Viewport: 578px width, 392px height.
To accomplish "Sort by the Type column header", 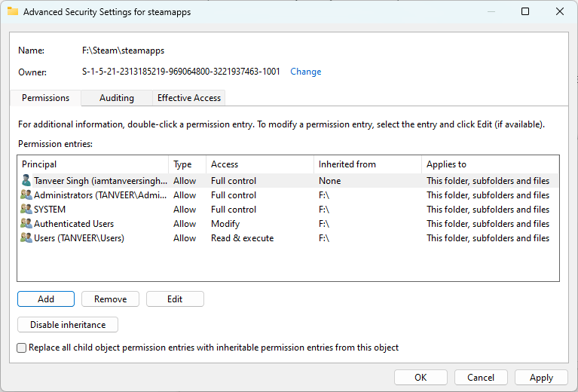I will (187, 164).
